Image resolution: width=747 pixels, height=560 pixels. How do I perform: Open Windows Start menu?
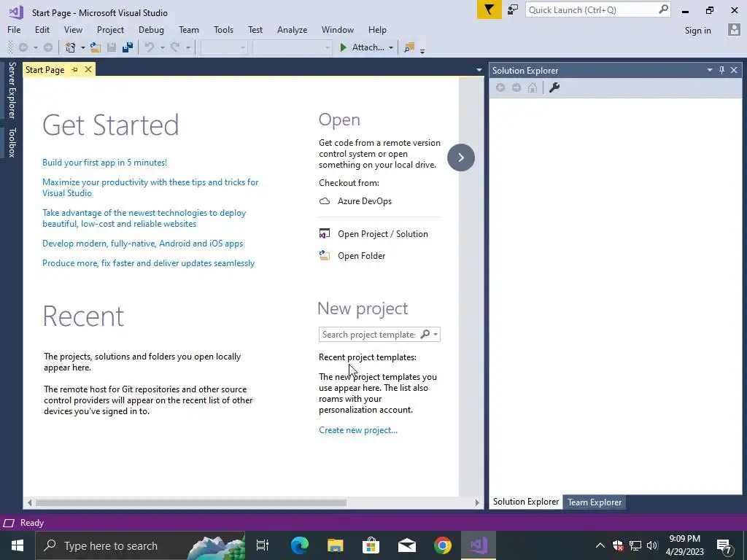coord(18,545)
